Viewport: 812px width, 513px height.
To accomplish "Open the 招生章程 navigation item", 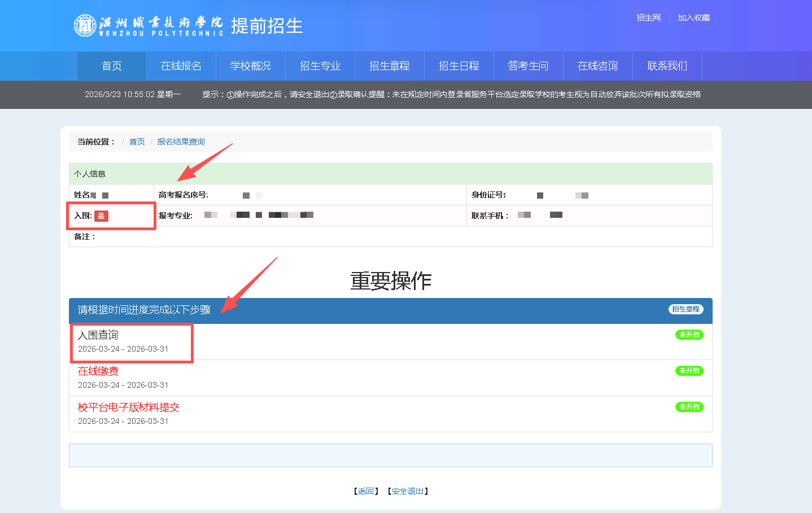I will point(389,66).
